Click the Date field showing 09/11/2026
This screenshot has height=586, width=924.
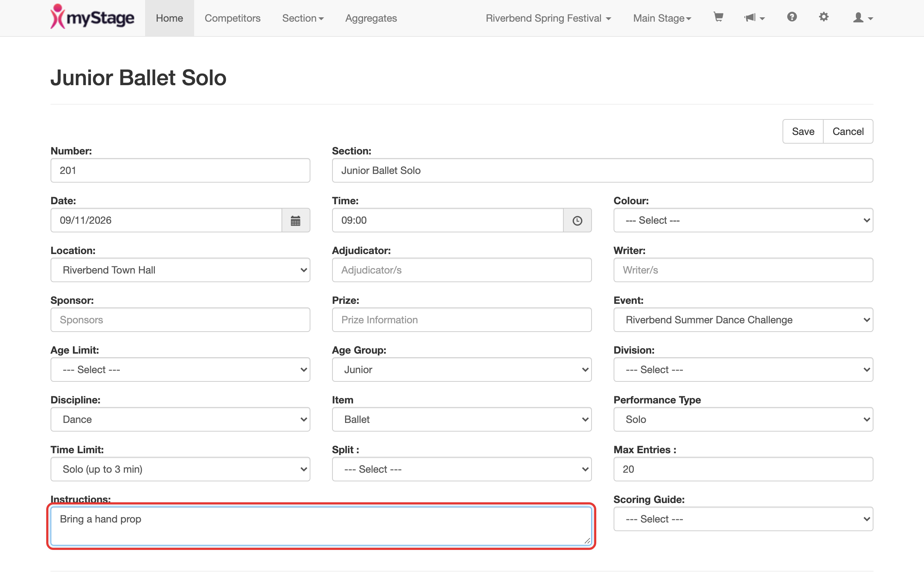pyautogui.click(x=166, y=220)
